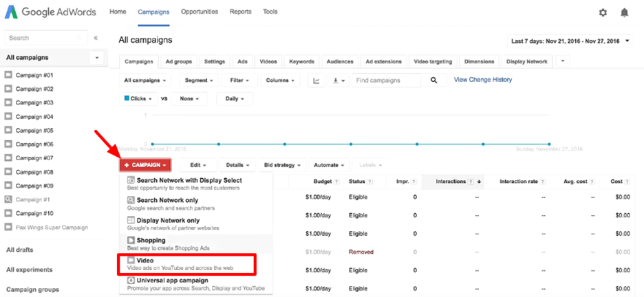Click the blue Clicks metric swatch
This screenshot has width=644, height=297.
[x=127, y=98]
